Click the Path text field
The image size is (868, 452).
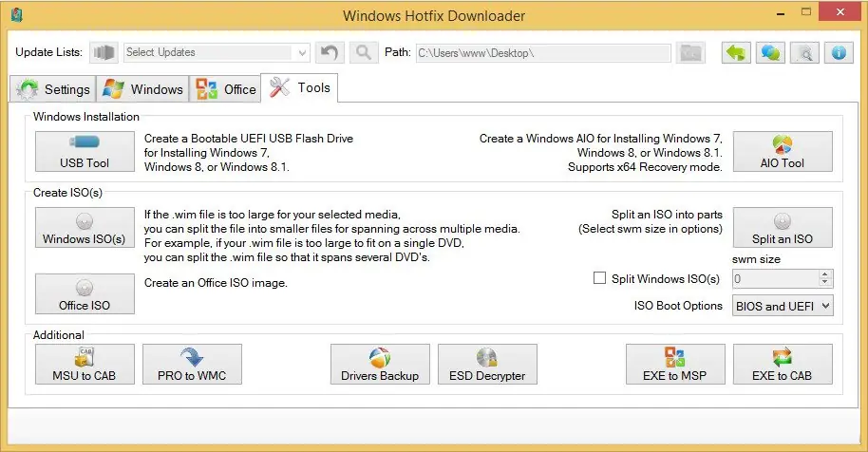click(543, 53)
